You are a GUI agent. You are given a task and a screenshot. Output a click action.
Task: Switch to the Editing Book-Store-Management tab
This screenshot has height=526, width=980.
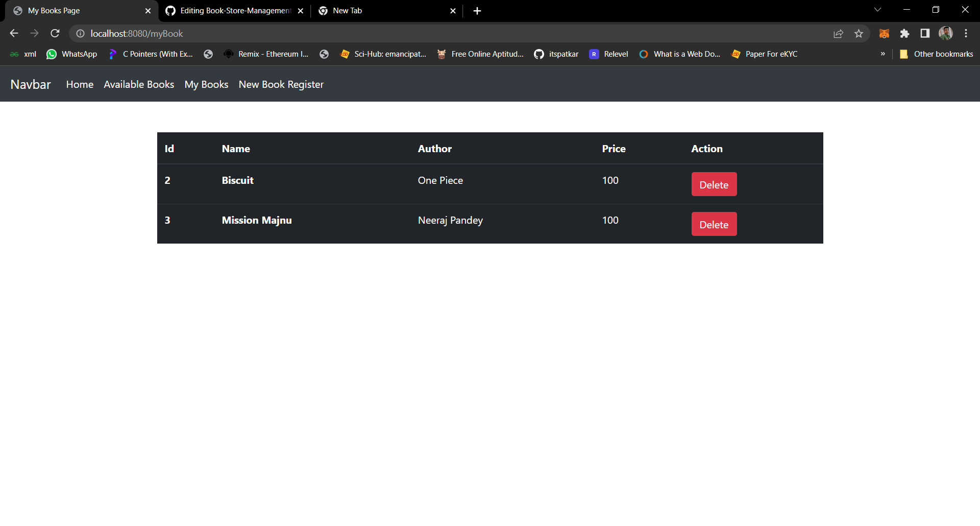tap(230, 10)
